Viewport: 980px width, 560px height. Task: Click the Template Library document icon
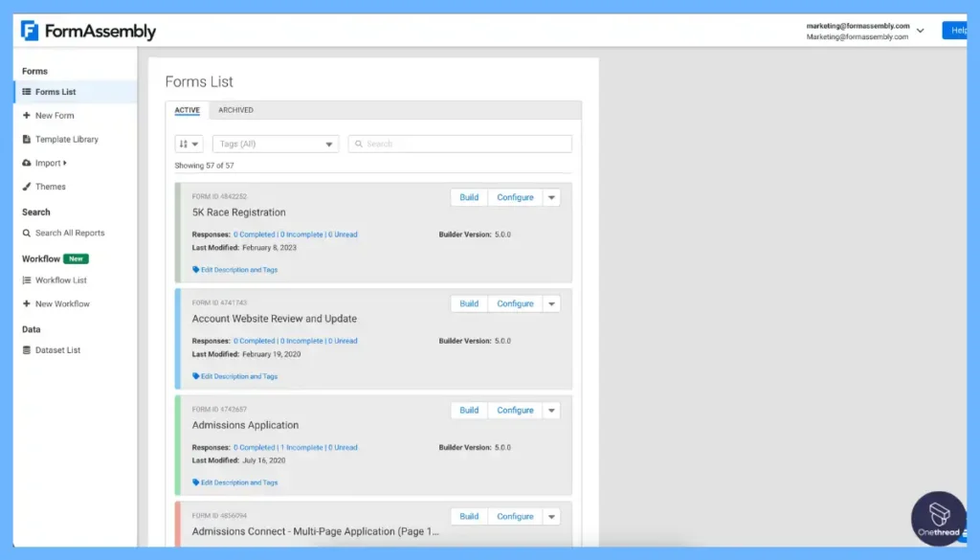tap(26, 140)
